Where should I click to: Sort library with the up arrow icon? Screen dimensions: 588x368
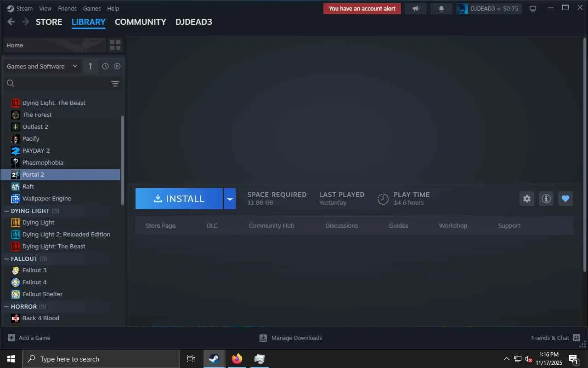(90, 66)
